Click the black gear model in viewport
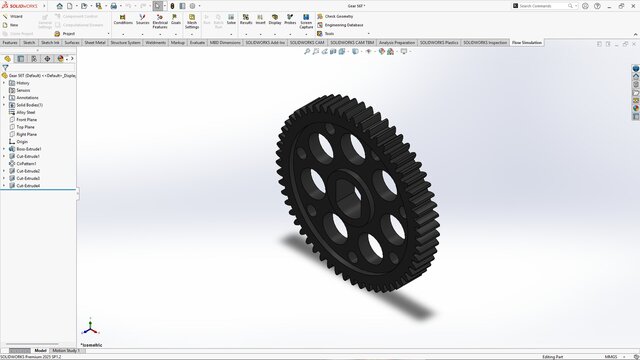This screenshot has width=640, height=360. click(358, 193)
